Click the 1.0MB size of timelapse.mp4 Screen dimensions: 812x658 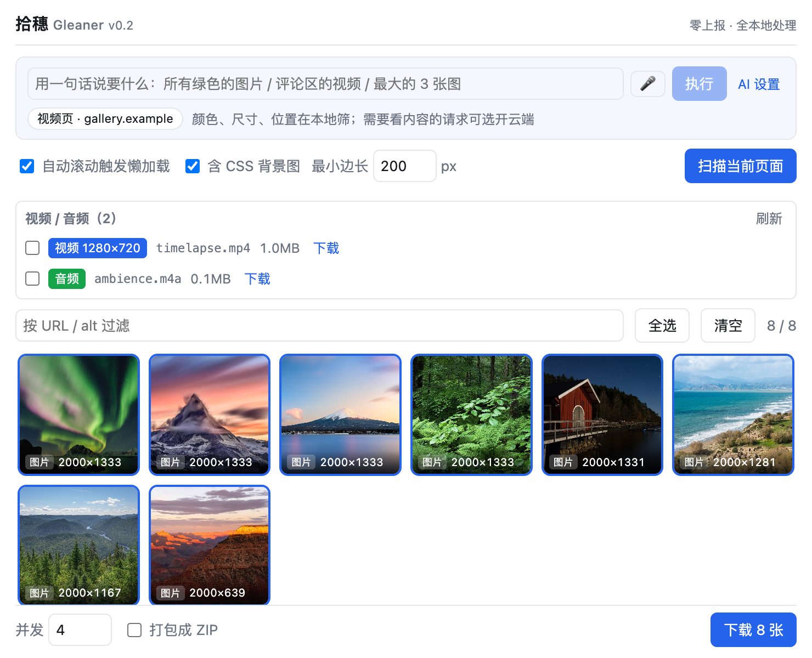280,248
